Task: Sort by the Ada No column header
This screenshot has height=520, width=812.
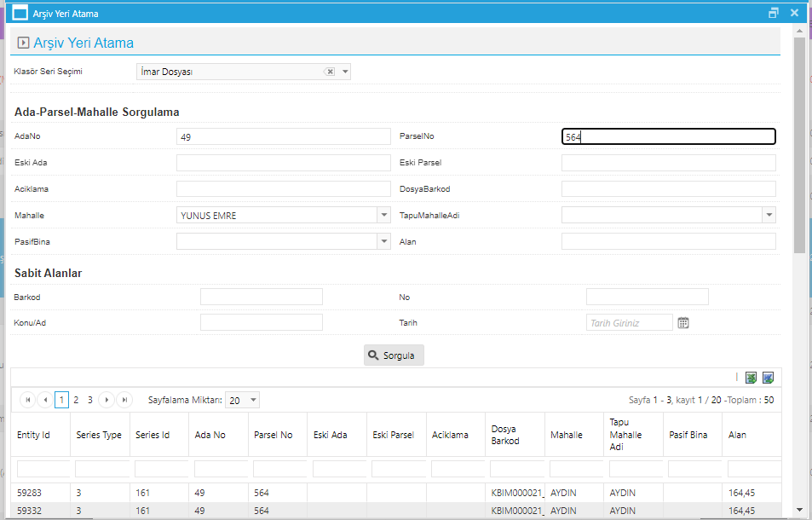Action: tap(210, 435)
